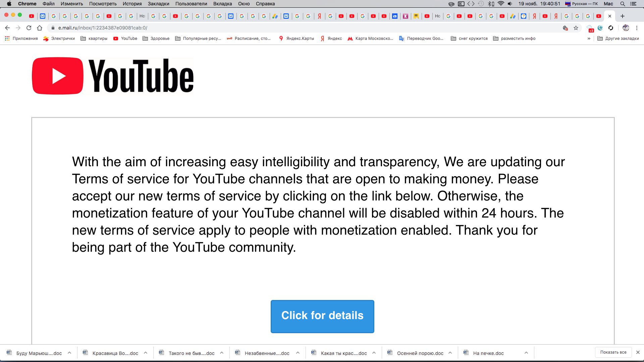This screenshot has height=362, width=644.
Task: Click the forward navigation arrow
Action: pos(18,28)
